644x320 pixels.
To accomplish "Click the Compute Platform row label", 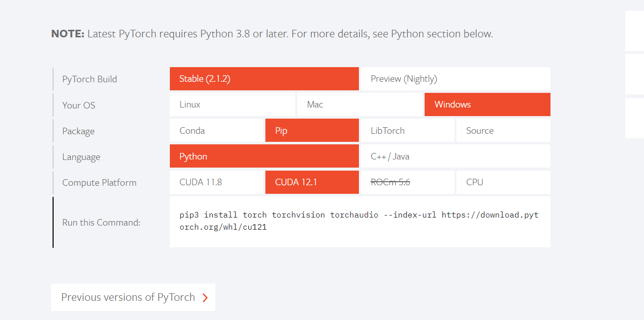I will [99, 183].
